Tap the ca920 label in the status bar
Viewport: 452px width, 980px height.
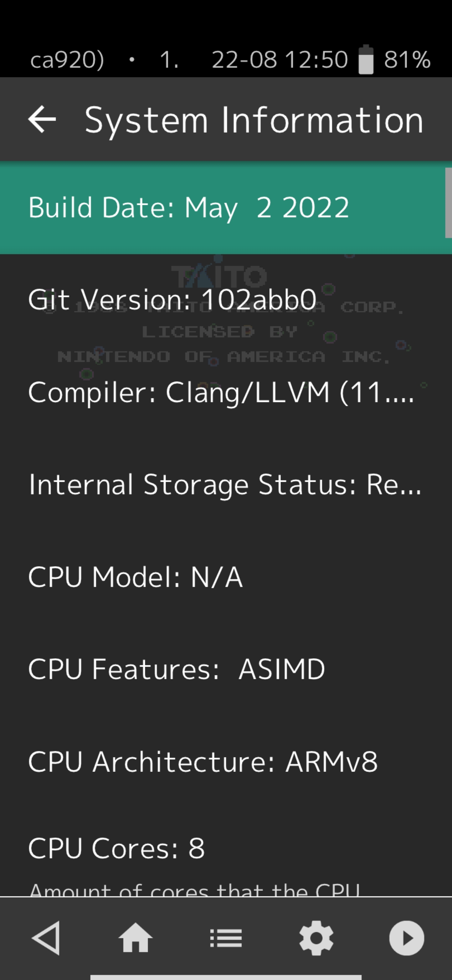[67, 59]
